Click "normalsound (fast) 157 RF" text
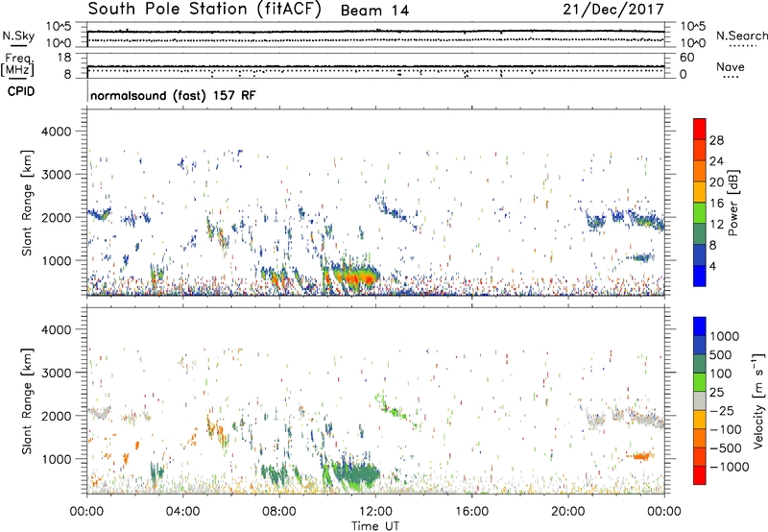768x532 pixels. [173, 95]
